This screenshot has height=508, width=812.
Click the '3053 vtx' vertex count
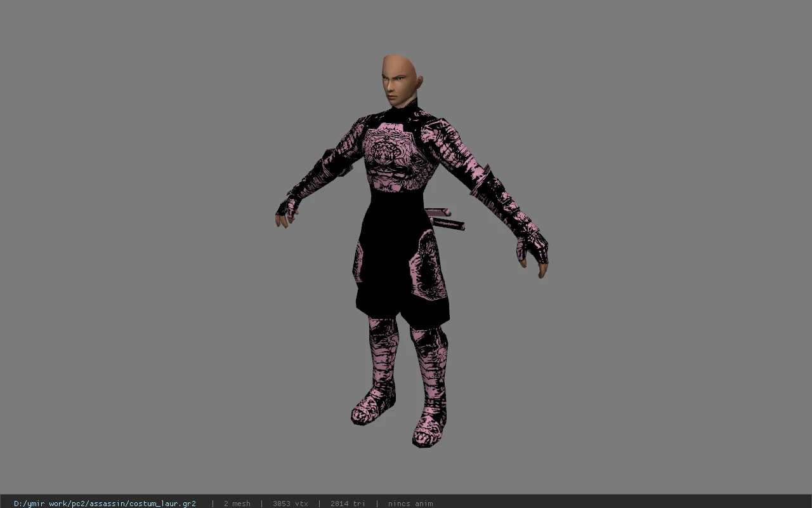point(290,504)
